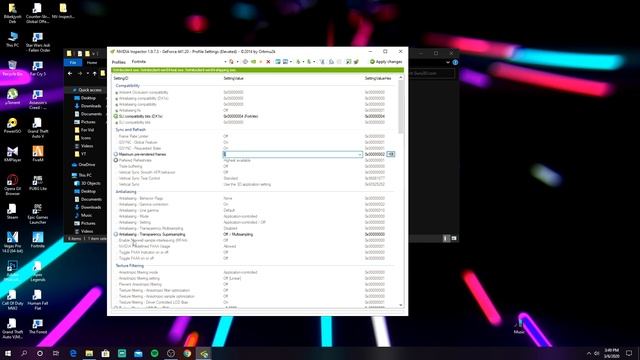Select the Maximum pre-rendered frames setting row
The image size is (640, 360).
[x=253, y=154]
